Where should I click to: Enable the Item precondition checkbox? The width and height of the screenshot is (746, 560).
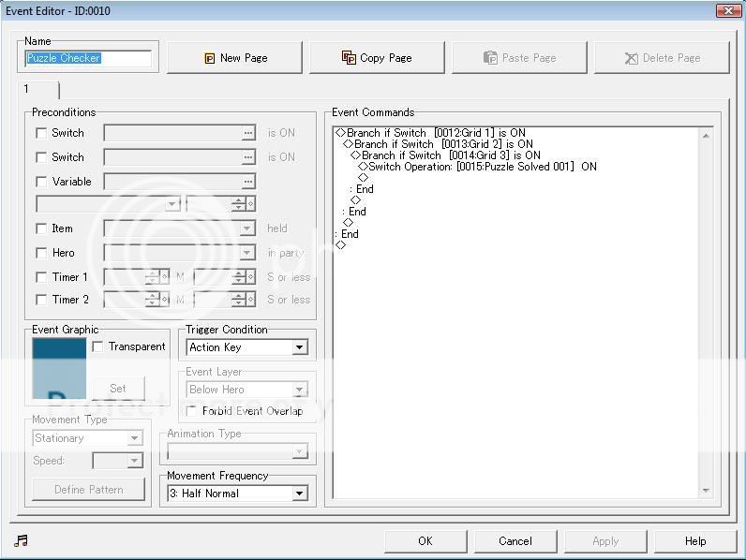(41, 228)
